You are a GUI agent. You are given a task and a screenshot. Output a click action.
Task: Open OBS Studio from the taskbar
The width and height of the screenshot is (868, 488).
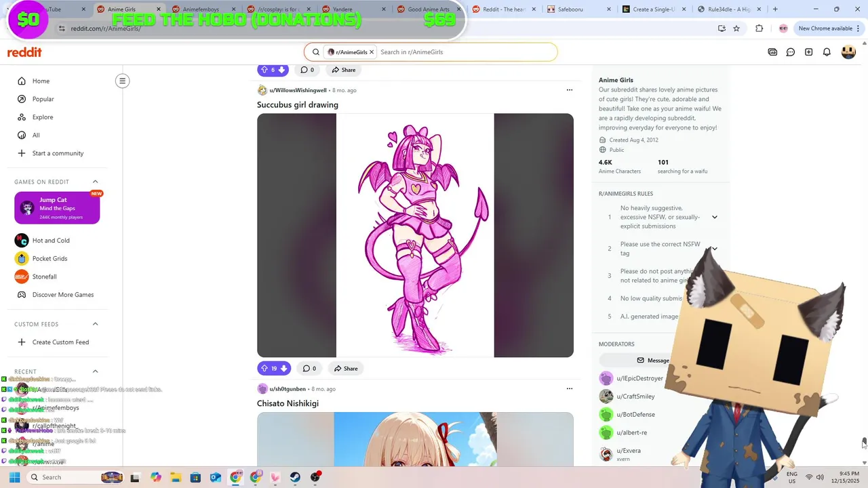point(315,477)
